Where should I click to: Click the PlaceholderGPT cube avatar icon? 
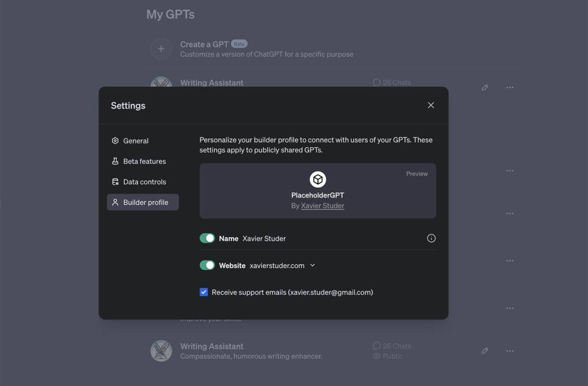coord(318,180)
